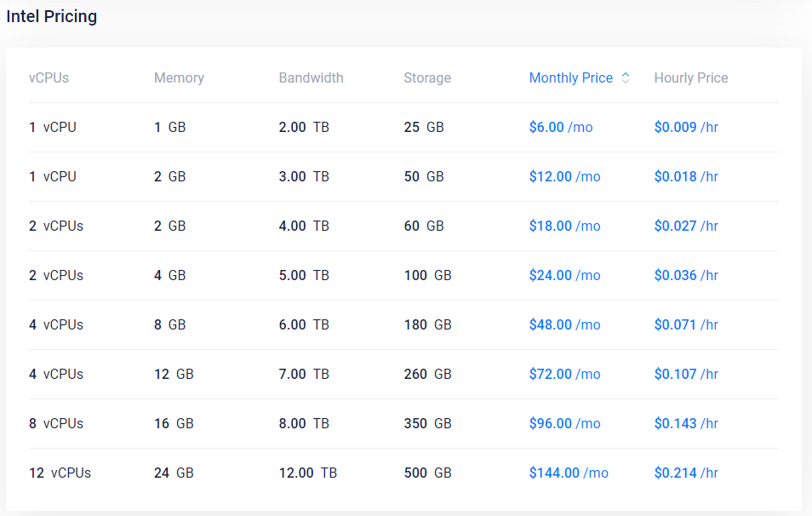Click the 60 GB storage cell

click(424, 226)
